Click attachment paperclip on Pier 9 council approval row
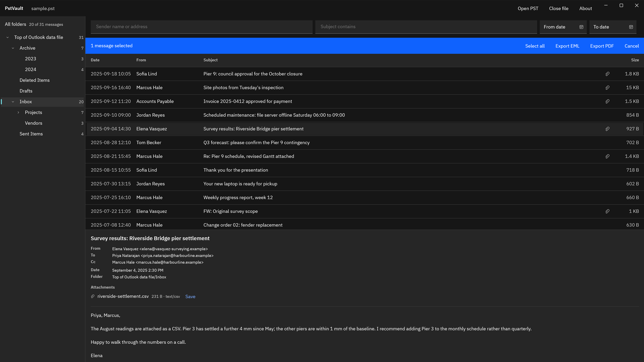Screen dimensions: 644x362 [x=607, y=74]
